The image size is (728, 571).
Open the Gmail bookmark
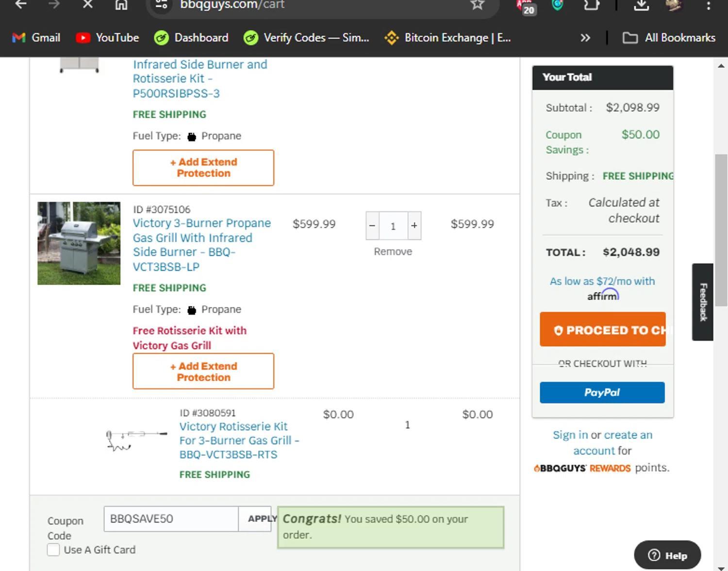pyautogui.click(x=36, y=38)
